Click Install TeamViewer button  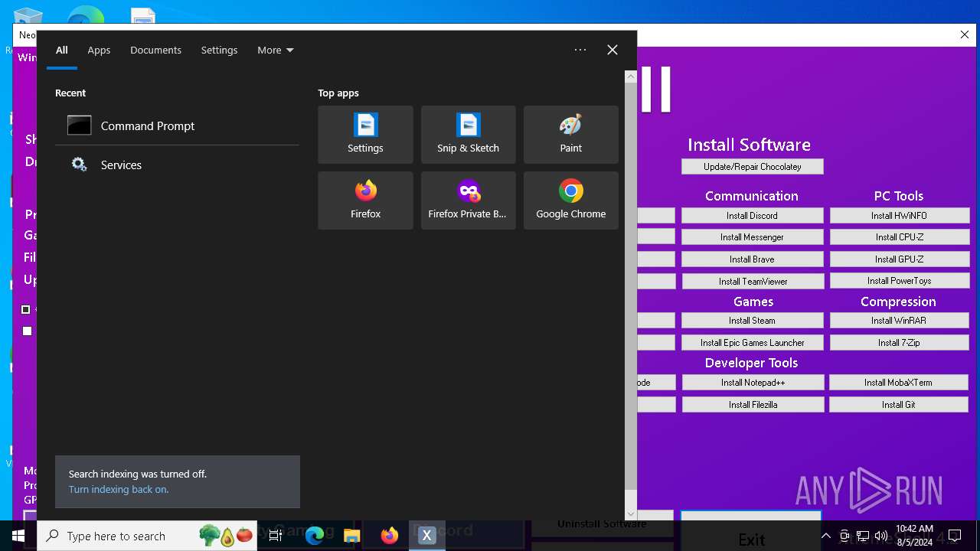point(752,281)
